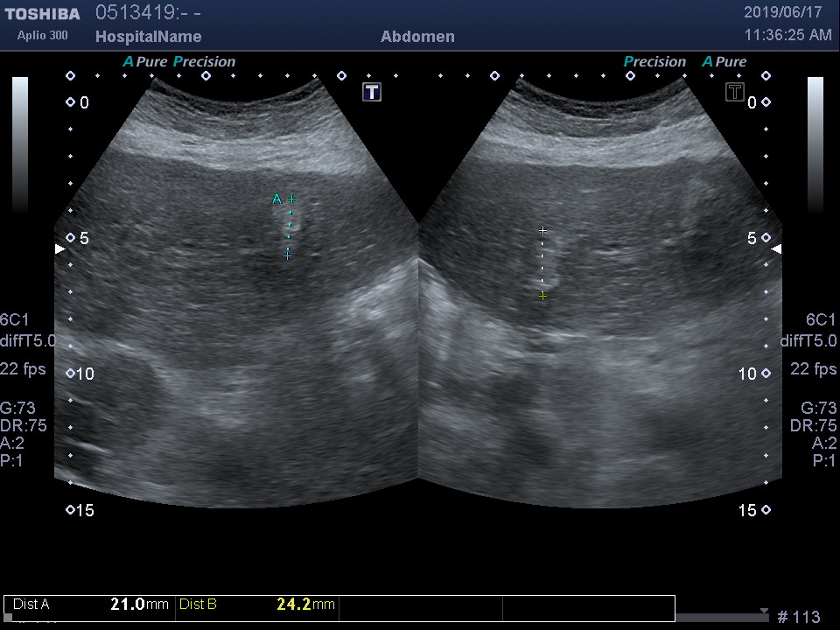This screenshot has width=840, height=630.
Task: Click caliper B bottom yellow cross marker
Action: pos(542,297)
